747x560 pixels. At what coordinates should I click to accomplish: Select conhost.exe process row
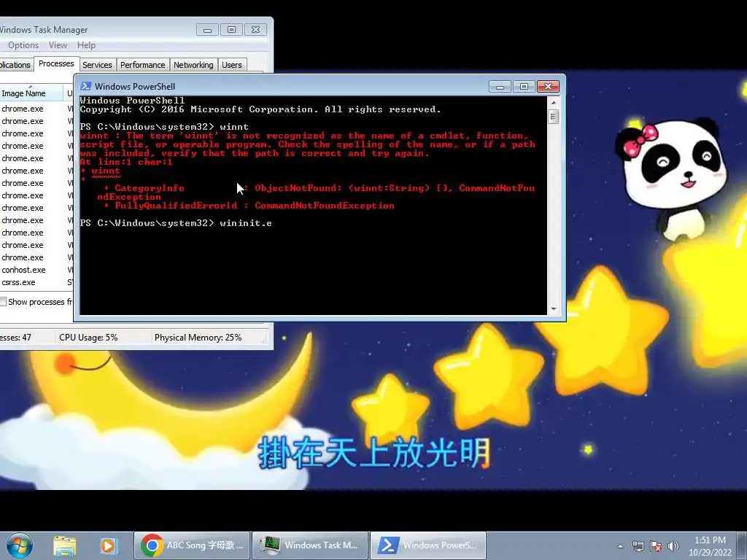click(x=36, y=270)
